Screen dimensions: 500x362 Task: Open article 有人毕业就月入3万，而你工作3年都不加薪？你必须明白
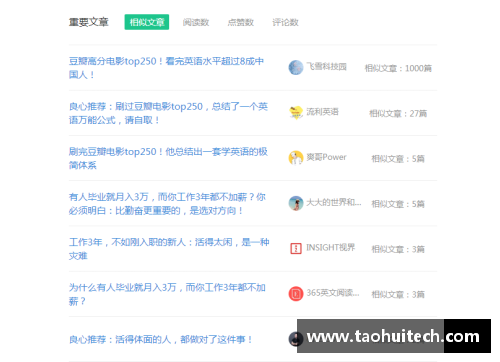pyautogui.click(x=167, y=204)
